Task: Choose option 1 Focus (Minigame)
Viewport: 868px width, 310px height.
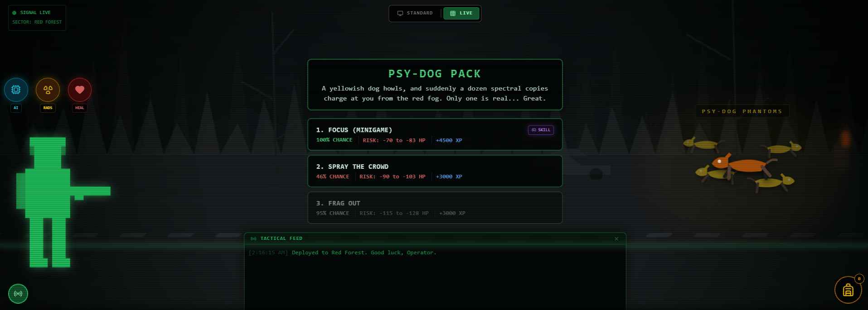Action: pos(435,134)
